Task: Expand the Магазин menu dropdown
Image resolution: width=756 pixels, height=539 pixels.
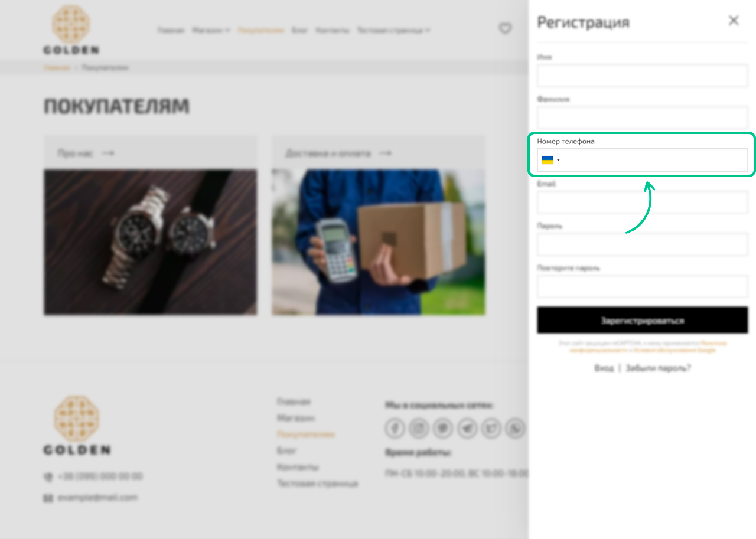Action: click(x=211, y=30)
